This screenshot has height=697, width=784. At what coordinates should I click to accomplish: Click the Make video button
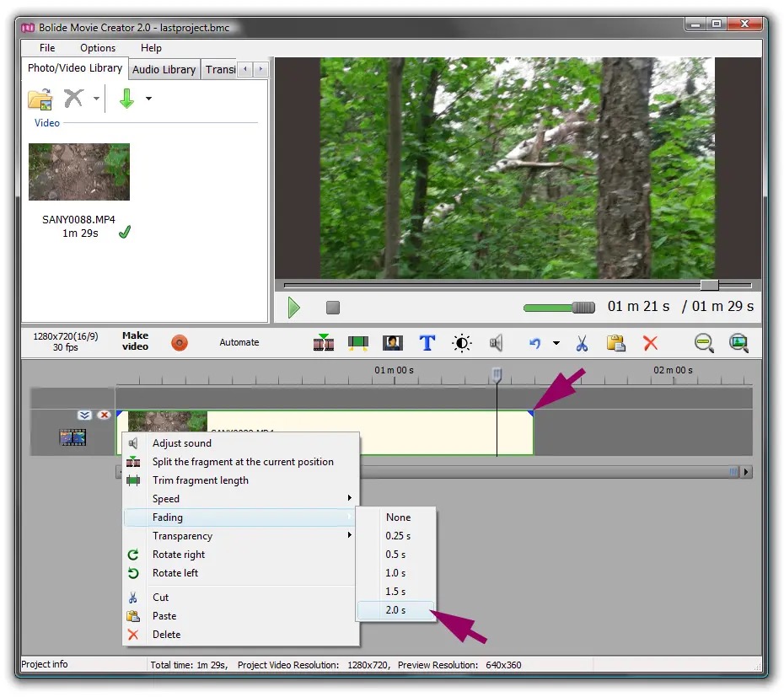click(x=135, y=341)
